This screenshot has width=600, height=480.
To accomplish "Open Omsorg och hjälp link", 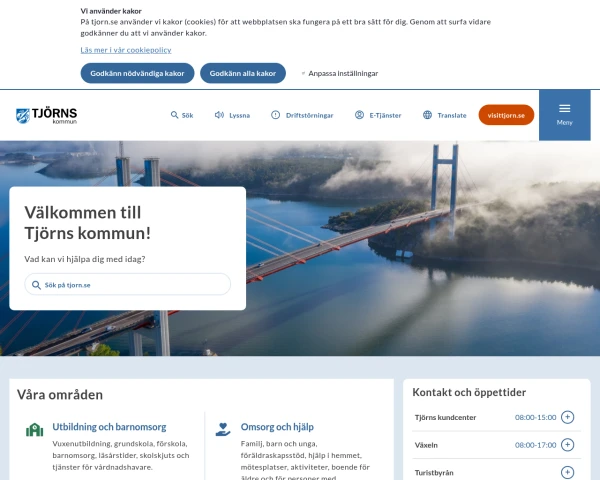I will click(277, 427).
